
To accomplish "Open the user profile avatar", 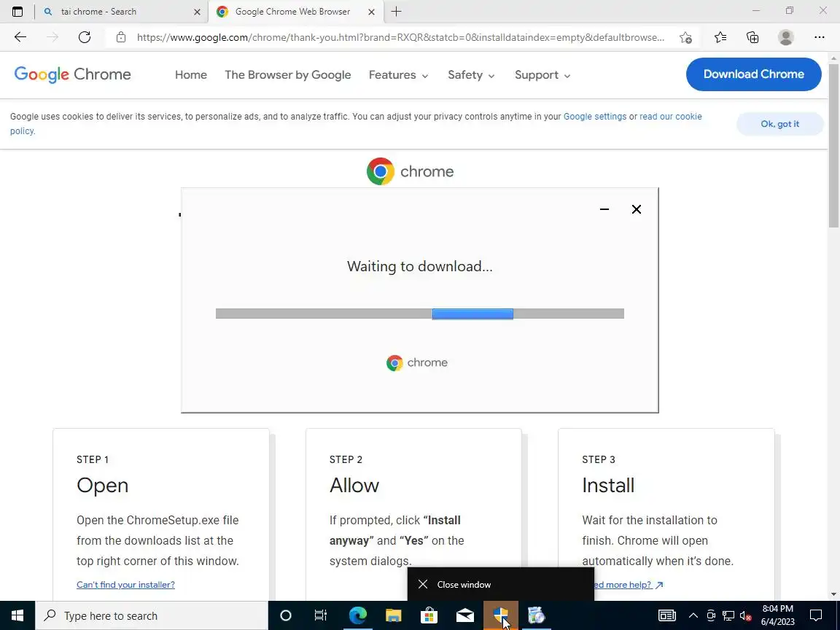I will click(785, 37).
